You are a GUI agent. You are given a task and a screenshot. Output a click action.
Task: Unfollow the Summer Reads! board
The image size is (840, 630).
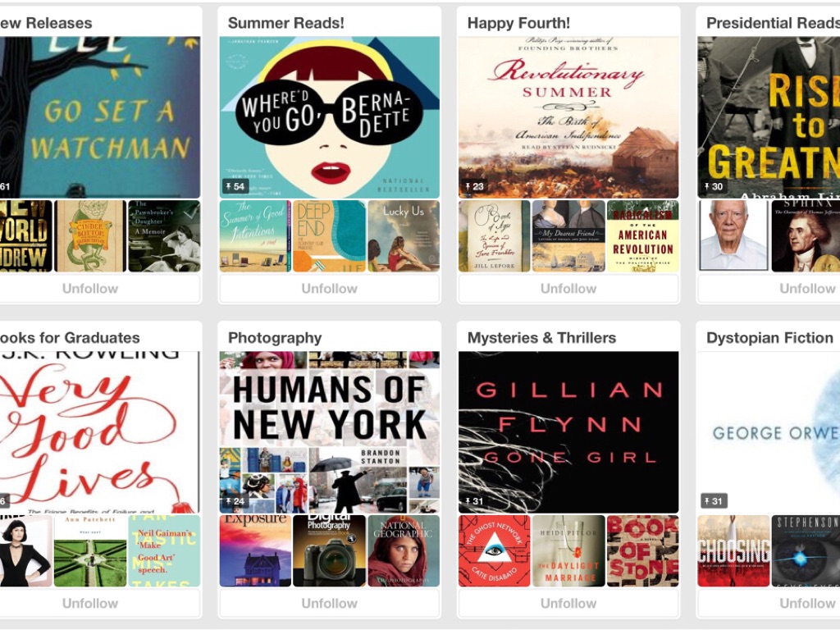(330, 289)
